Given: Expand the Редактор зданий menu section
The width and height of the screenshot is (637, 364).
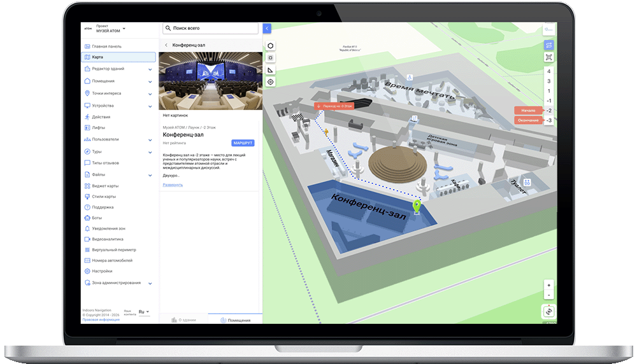Looking at the screenshot, I should [x=150, y=69].
